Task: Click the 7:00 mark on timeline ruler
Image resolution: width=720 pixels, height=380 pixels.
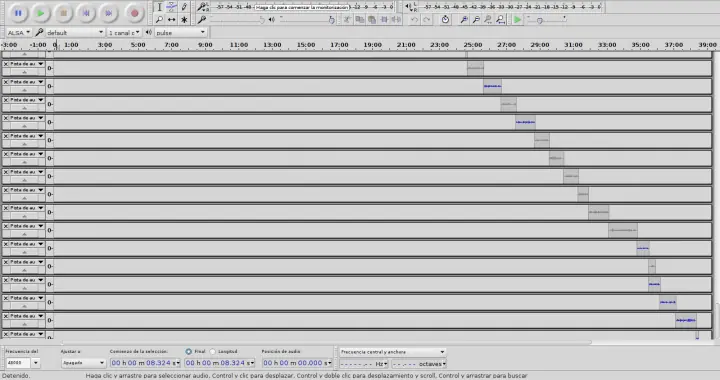Action: tap(171, 45)
